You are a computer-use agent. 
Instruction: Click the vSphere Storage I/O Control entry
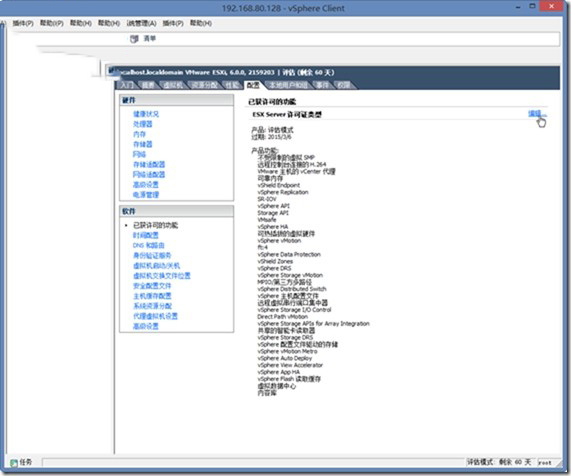294,310
